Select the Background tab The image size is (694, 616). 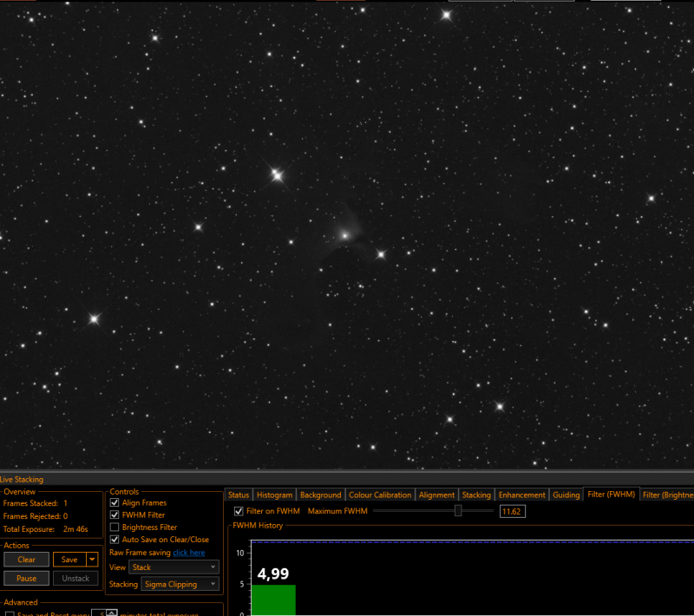pyautogui.click(x=320, y=495)
